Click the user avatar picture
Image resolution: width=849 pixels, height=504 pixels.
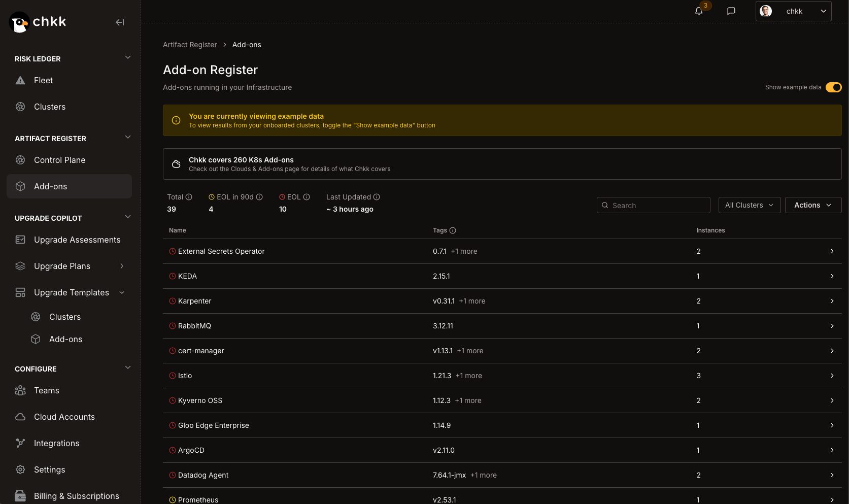tap(766, 11)
